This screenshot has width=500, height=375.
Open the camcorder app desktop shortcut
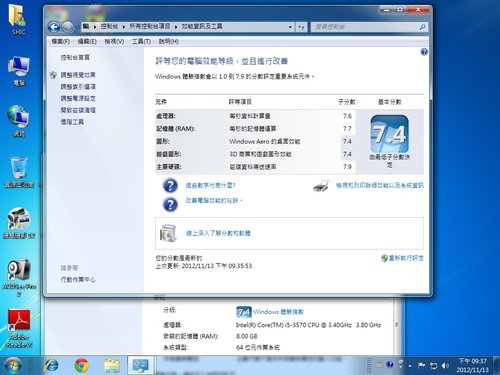coord(19,223)
